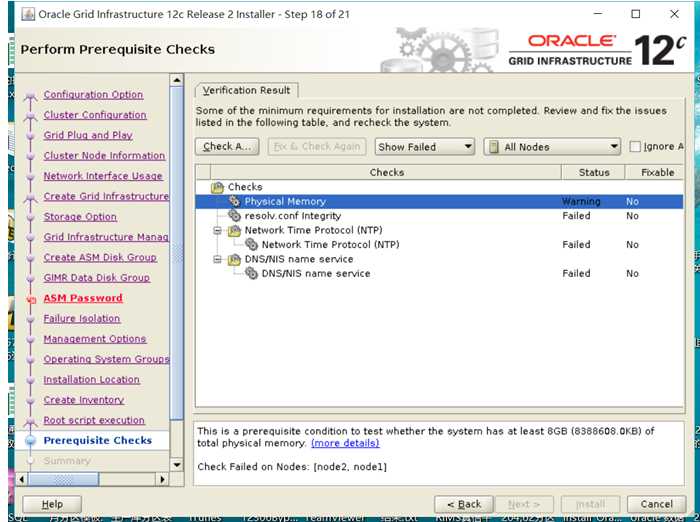Screen dimensions: 700x522
Task: Go to ASM Password step
Action: click(83, 298)
